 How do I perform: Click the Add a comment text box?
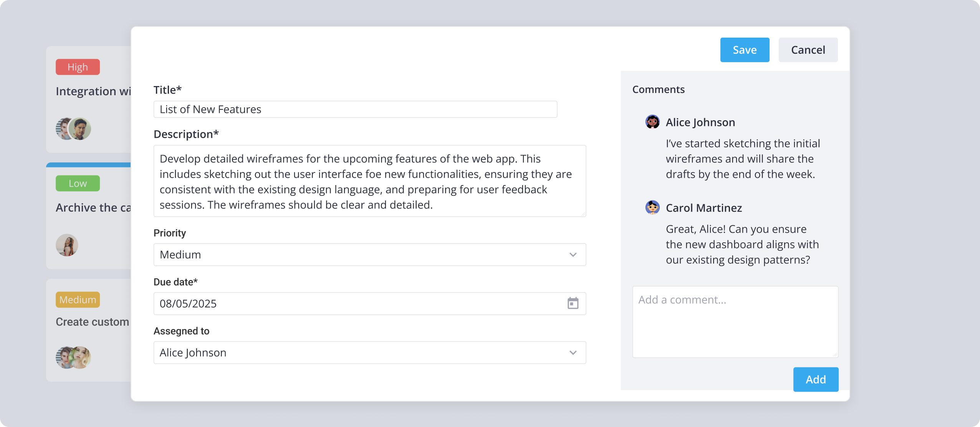click(x=735, y=322)
